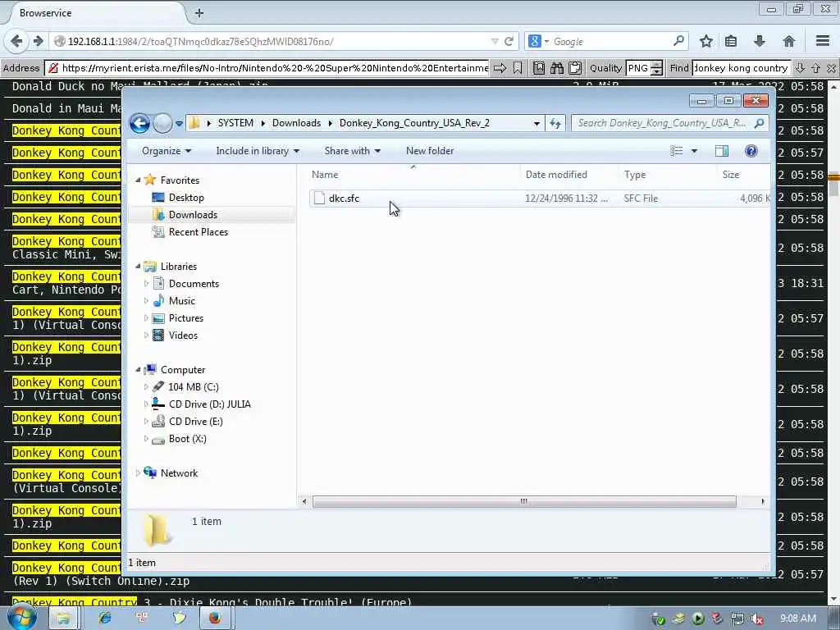The image size is (840, 630).
Task: Click the horizontal scrollbar in file list
Action: click(524, 501)
